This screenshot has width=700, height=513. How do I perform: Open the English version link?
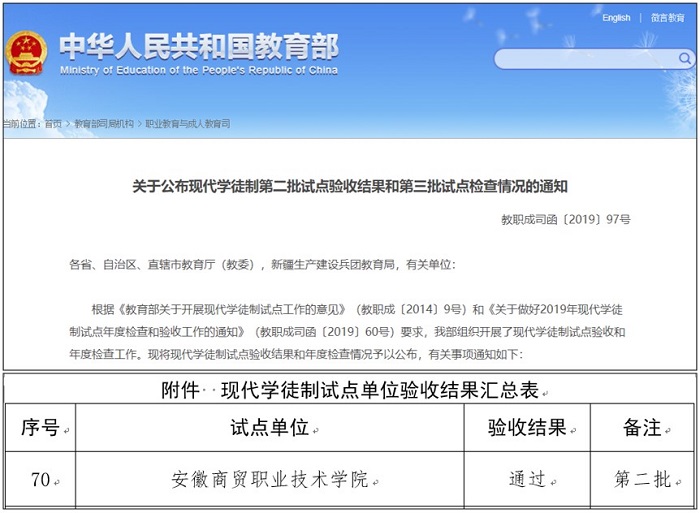616,18
